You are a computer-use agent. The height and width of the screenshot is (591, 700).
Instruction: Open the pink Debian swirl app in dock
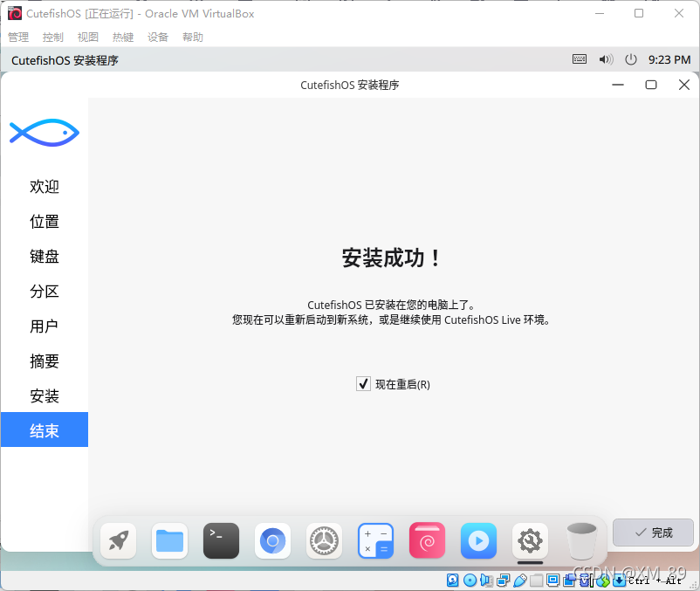tap(427, 540)
